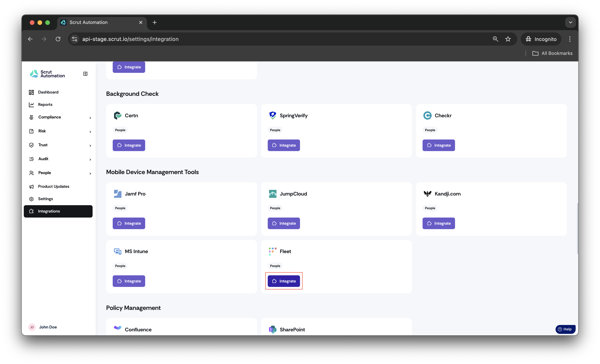The image size is (600, 364).
Task: Integrate Jamf Pro
Action: (x=129, y=223)
